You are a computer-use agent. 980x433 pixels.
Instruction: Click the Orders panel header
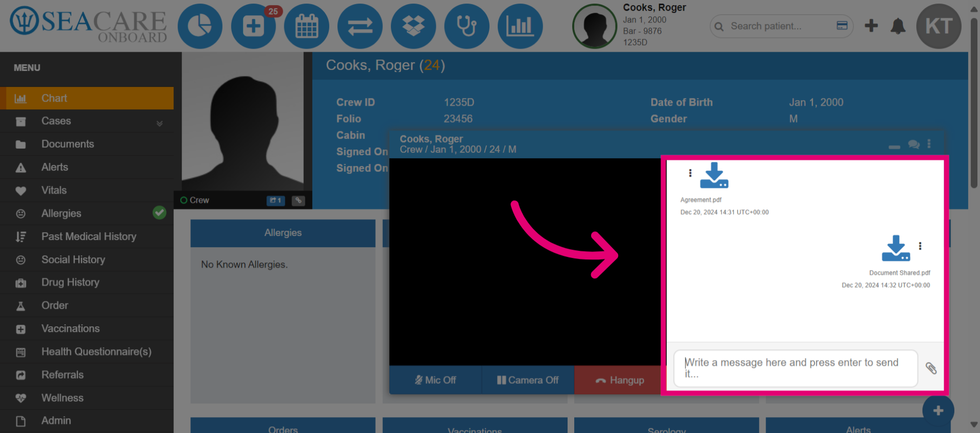click(283, 425)
